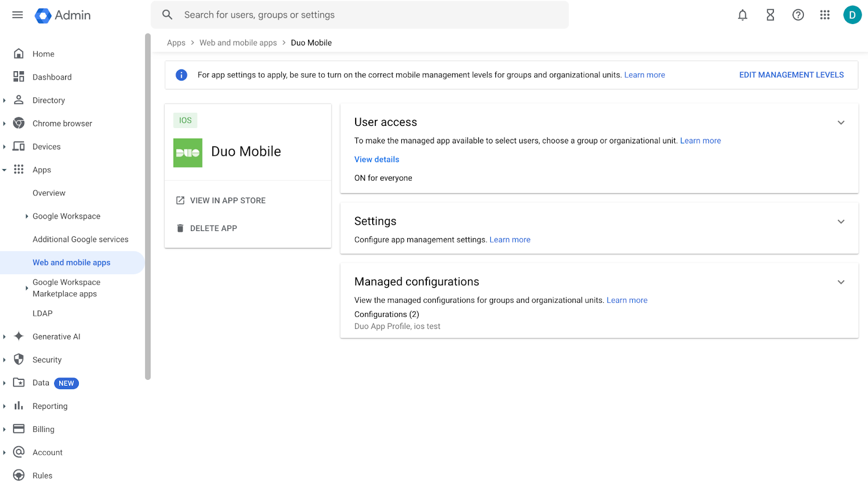868x485 pixels.
Task: Open the Google apps grid launcher
Action: (x=825, y=15)
